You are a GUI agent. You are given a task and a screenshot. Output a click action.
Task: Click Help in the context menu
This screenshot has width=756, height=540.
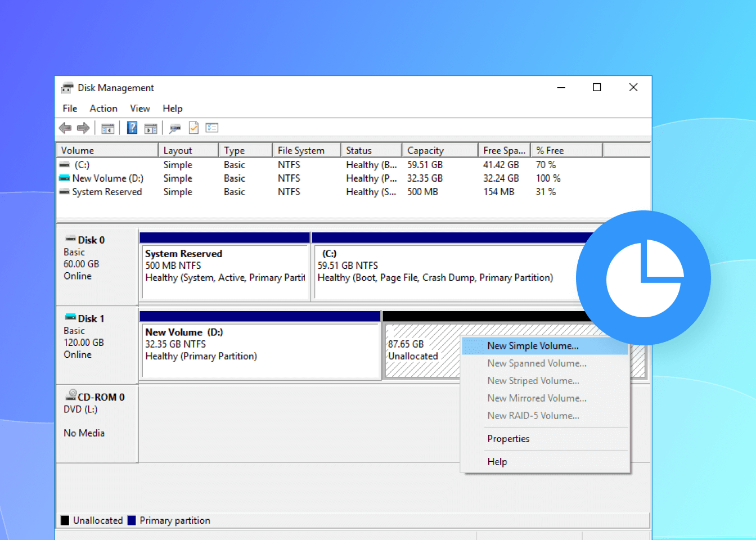click(497, 461)
